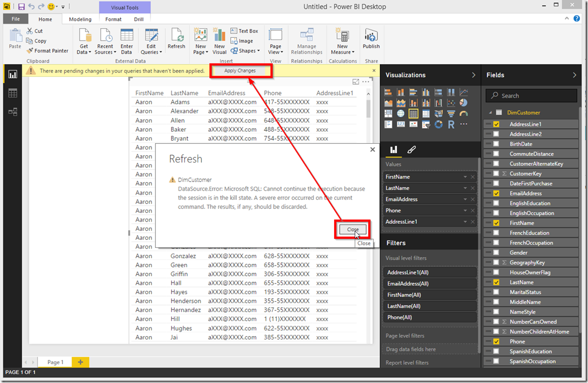Enable the BirthDate field checkbox
The height and width of the screenshot is (383, 588).
click(496, 144)
